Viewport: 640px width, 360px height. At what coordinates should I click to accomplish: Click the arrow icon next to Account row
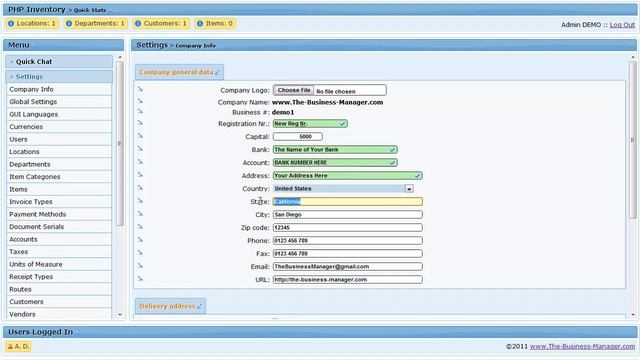point(140,162)
